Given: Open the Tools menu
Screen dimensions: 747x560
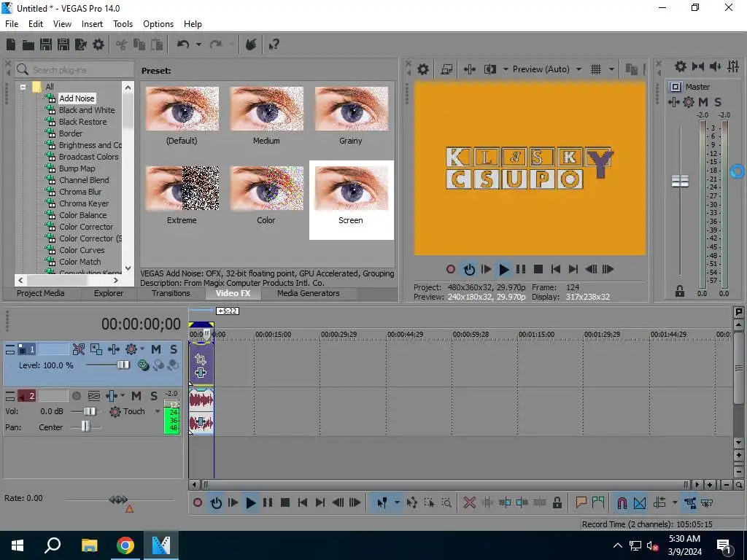Looking at the screenshot, I should 123,24.
